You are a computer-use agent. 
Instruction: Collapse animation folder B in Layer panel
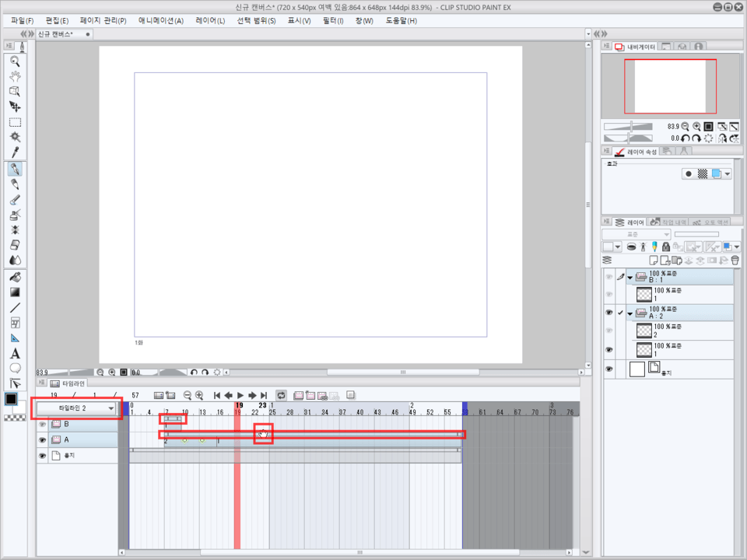pyautogui.click(x=630, y=277)
